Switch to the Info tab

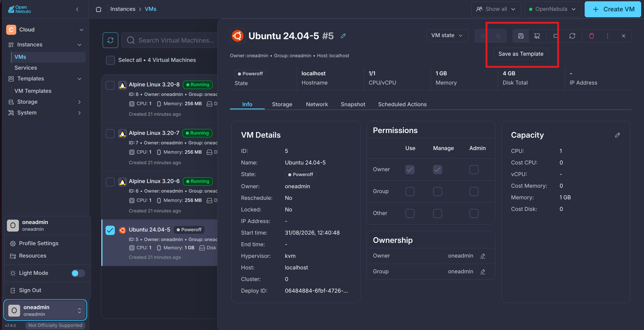click(247, 104)
